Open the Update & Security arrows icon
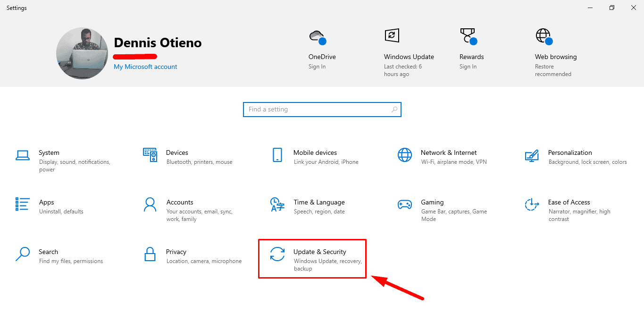The width and height of the screenshot is (644, 314). pyautogui.click(x=277, y=254)
